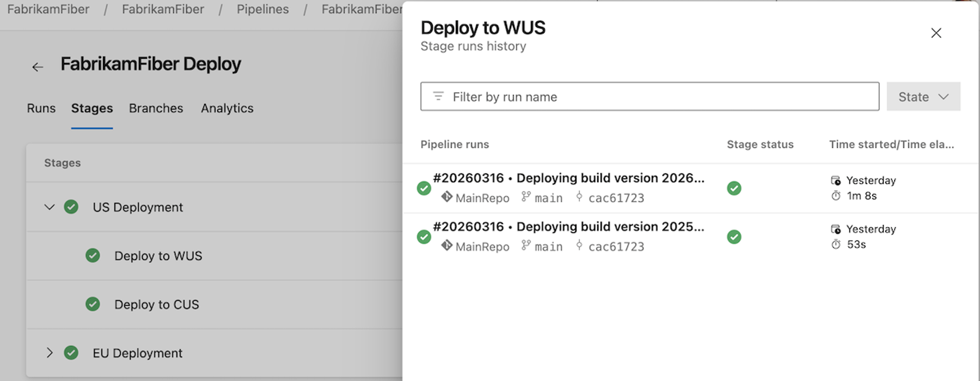Click stopwatch icon beside 53s

[x=836, y=244]
